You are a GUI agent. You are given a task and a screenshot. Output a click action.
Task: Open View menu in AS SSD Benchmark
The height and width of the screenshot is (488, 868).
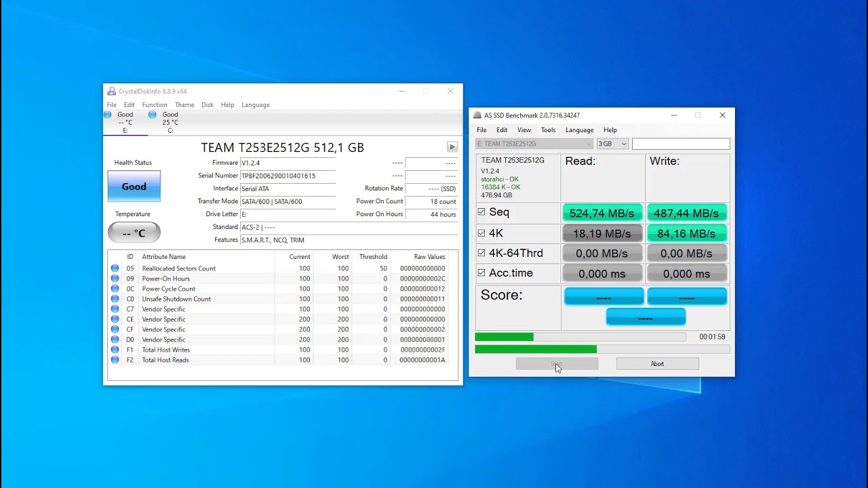coord(524,130)
